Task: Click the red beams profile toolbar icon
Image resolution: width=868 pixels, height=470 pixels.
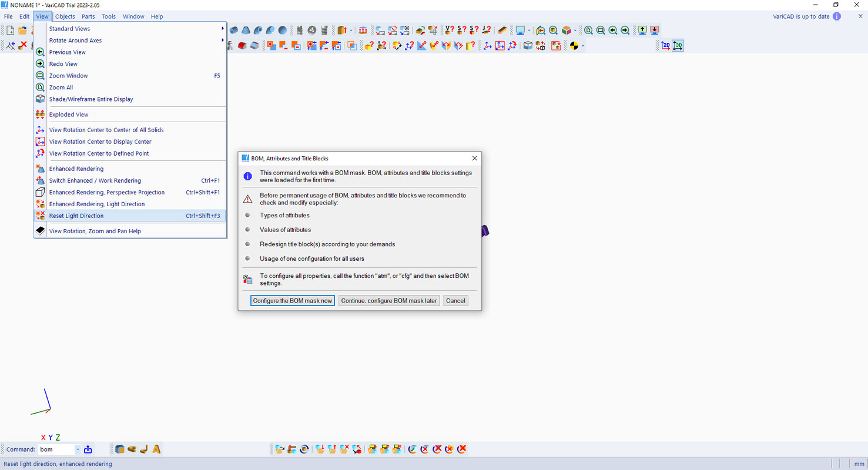Action: click(363, 30)
